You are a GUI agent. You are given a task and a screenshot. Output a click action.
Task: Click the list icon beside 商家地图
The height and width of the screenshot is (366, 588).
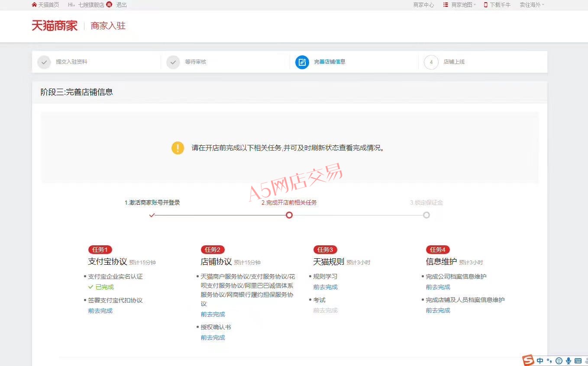click(446, 5)
